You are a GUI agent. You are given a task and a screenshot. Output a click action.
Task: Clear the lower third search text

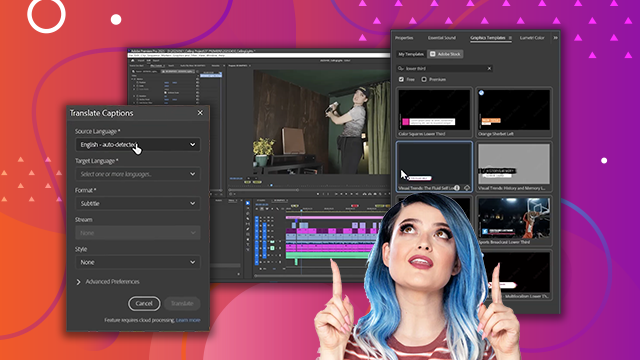pos(489,68)
